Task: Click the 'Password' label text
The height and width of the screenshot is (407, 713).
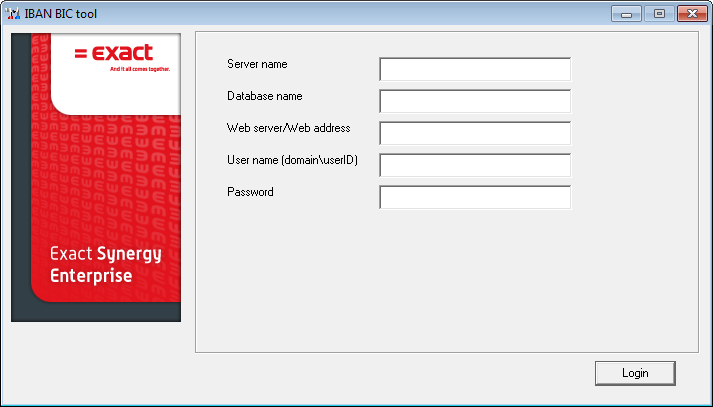Action: (x=250, y=192)
